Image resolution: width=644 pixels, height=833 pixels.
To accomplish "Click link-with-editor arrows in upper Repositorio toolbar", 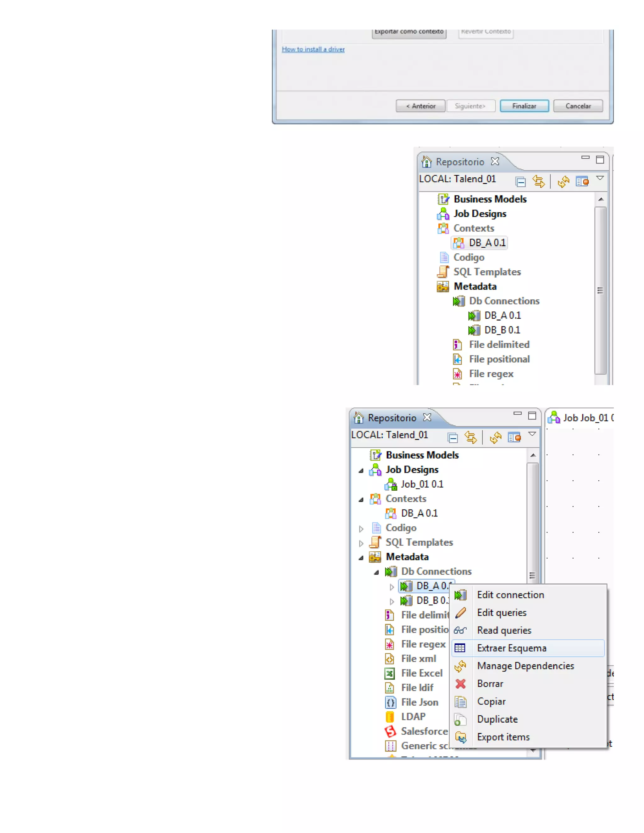I will click(538, 182).
